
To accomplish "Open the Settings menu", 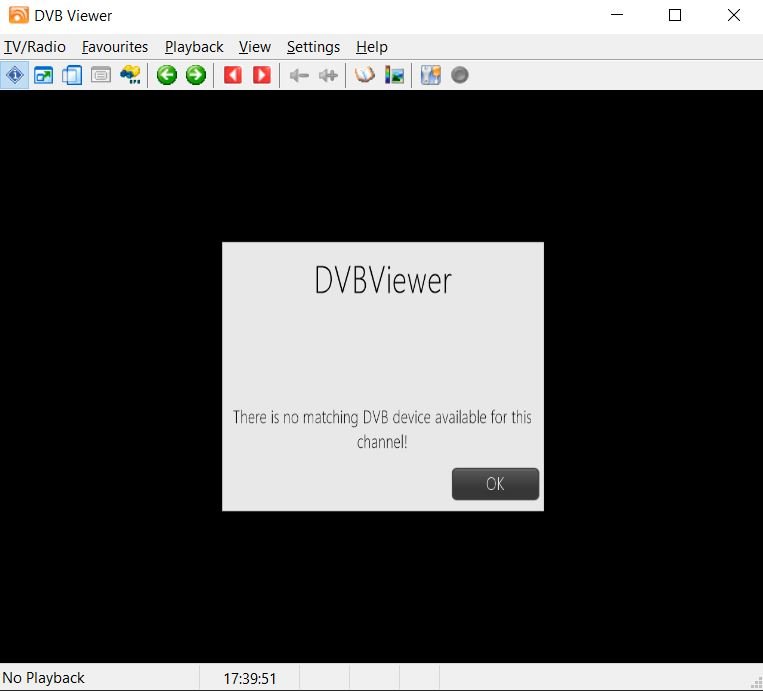I will [x=313, y=47].
